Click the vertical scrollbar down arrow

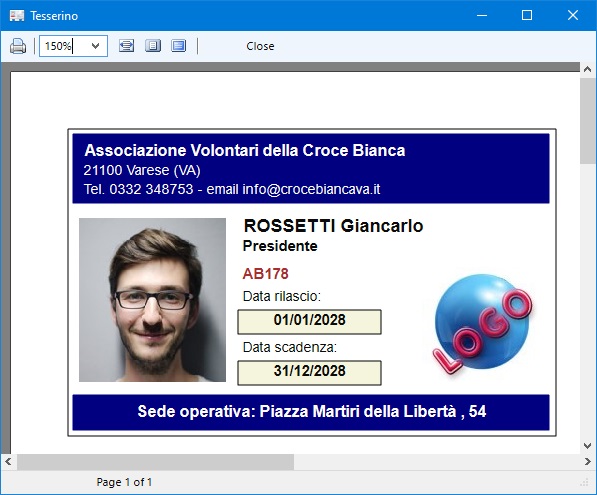pos(587,446)
